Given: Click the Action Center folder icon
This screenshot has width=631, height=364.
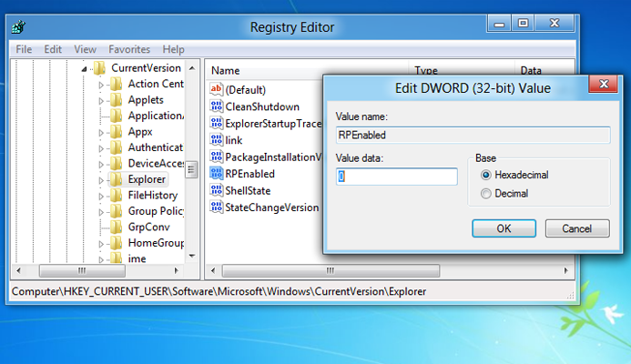Looking at the screenshot, I should click(117, 84).
